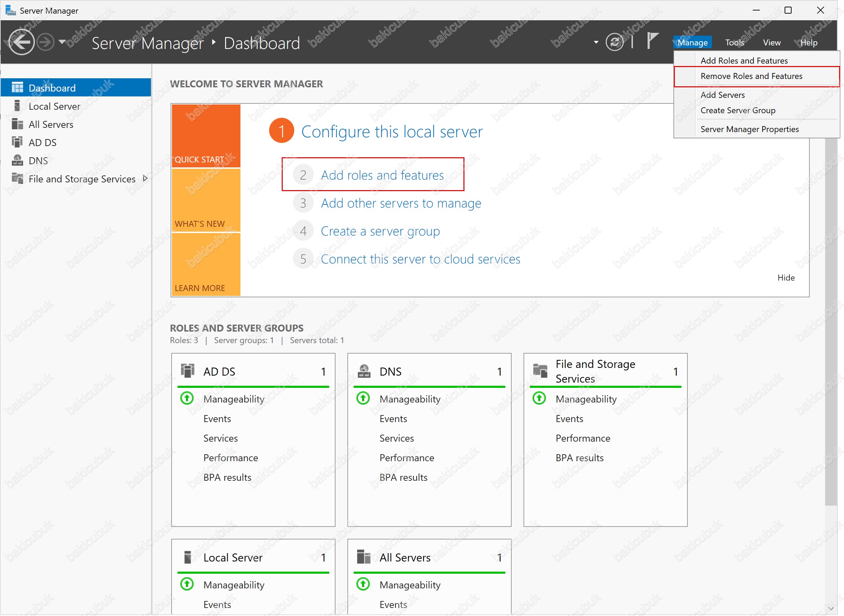The width and height of the screenshot is (844, 616).
Task: Open dropdown arrow left of Refresh
Action: (596, 42)
